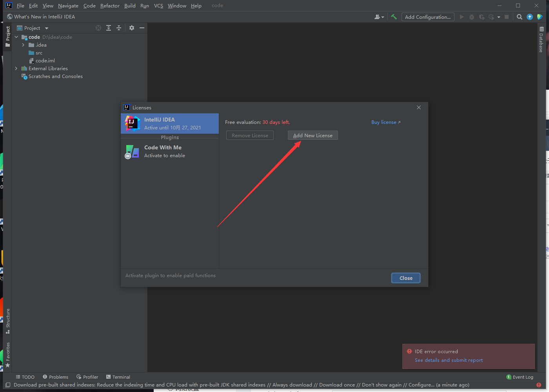Click the Select Opened File locate icon
The image size is (549, 392).
tap(98, 28)
